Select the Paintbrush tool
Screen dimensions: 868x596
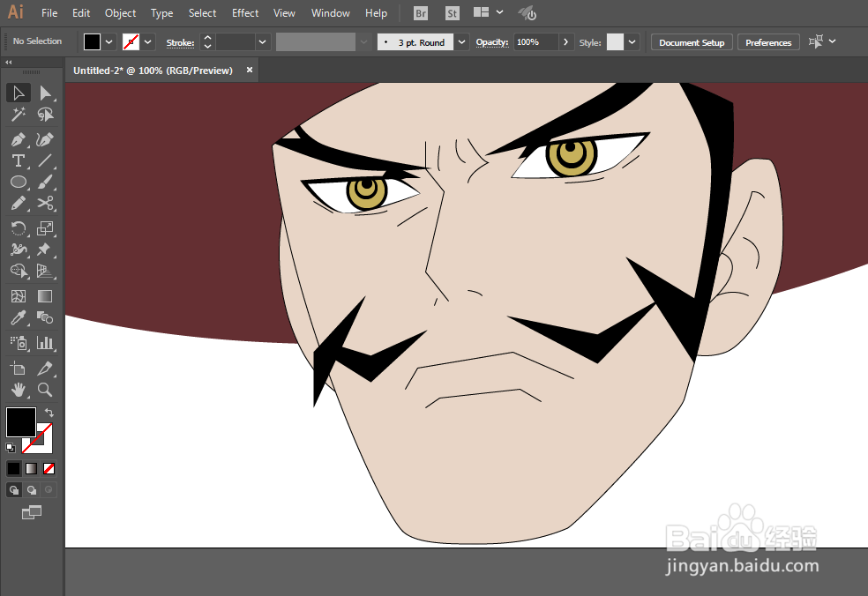click(x=45, y=183)
